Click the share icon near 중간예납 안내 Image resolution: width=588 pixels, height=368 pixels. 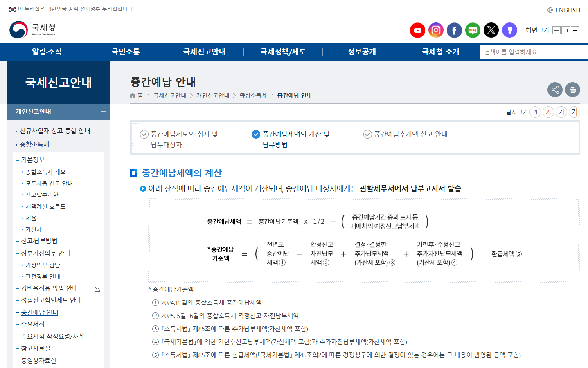pyautogui.click(x=555, y=90)
